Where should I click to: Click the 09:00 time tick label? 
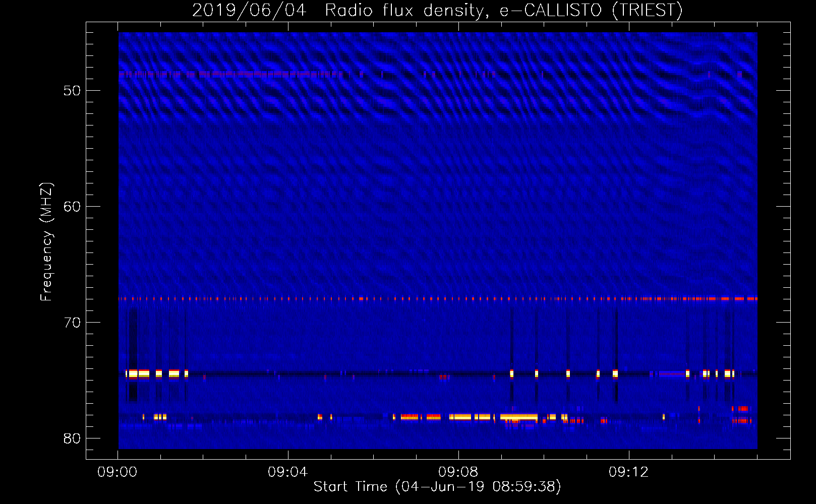118,472
